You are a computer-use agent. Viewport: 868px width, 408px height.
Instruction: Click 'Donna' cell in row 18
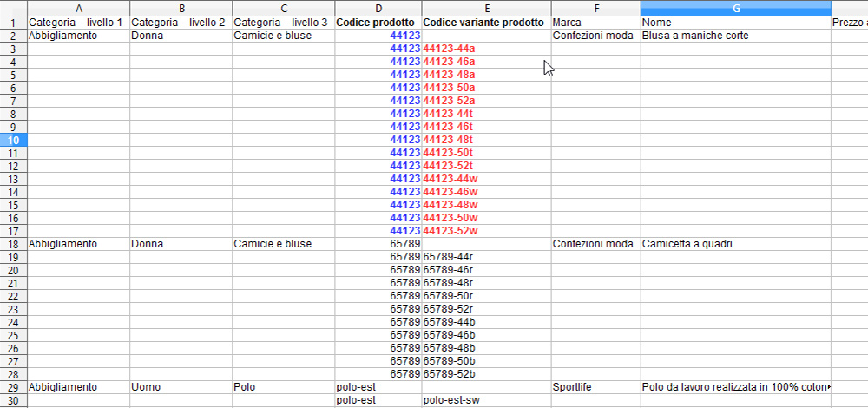click(x=181, y=244)
